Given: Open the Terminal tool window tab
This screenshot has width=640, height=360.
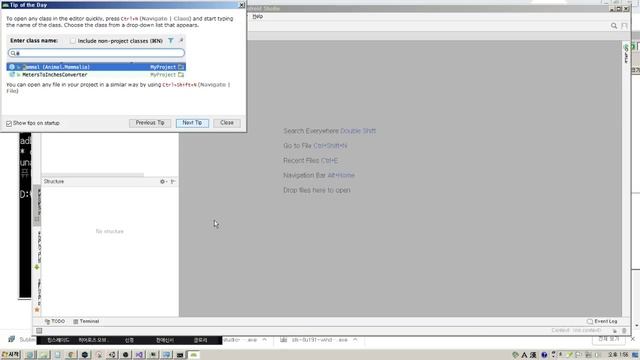Looking at the screenshot, I should (x=86, y=321).
